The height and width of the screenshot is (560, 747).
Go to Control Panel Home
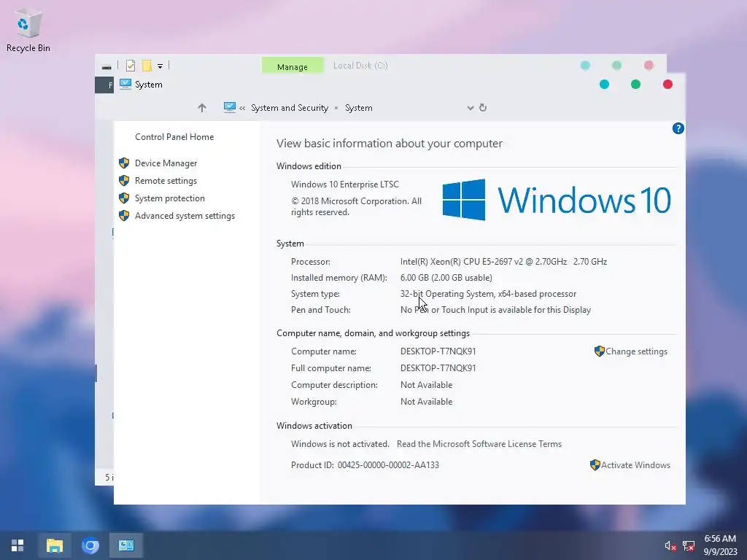174,136
